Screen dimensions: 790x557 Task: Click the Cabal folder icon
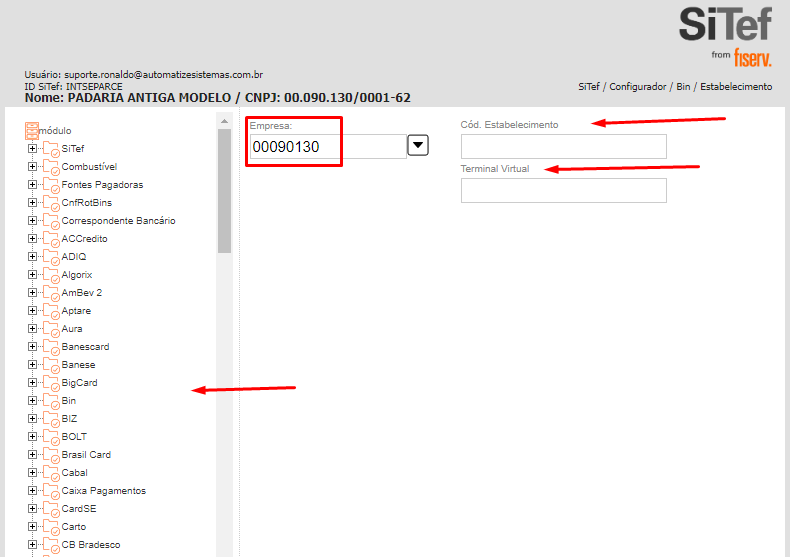coord(51,473)
